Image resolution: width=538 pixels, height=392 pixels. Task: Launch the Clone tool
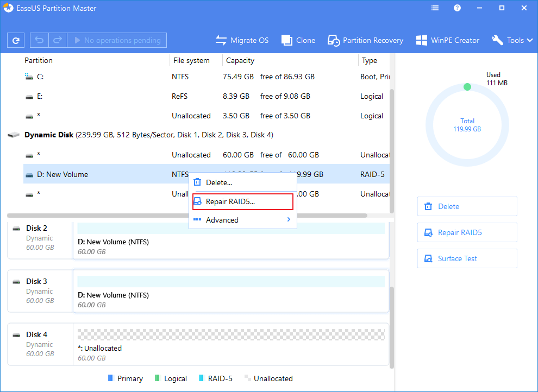pos(298,40)
